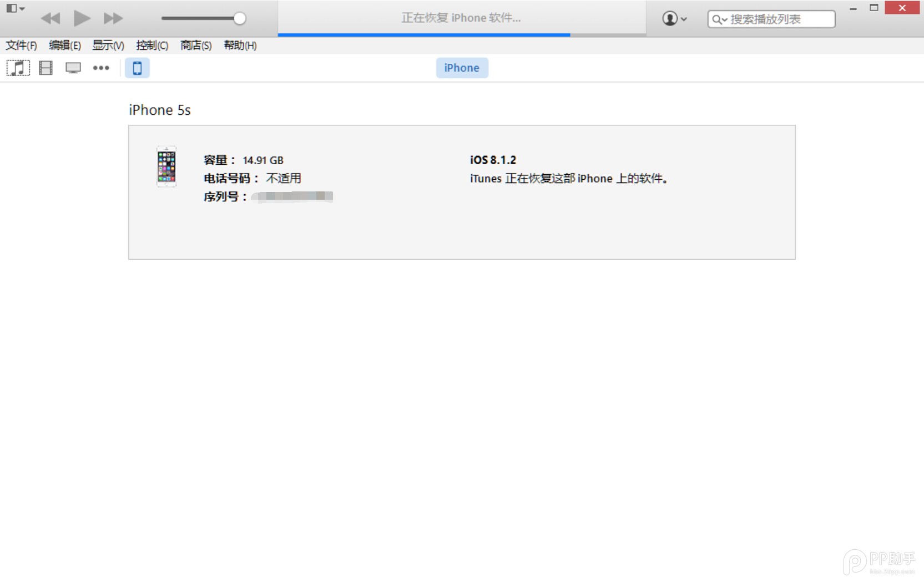Click the ellipsis icon to show more media types
This screenshot has height=582, width=924.
pyautogui.click(x=101, y=67)
